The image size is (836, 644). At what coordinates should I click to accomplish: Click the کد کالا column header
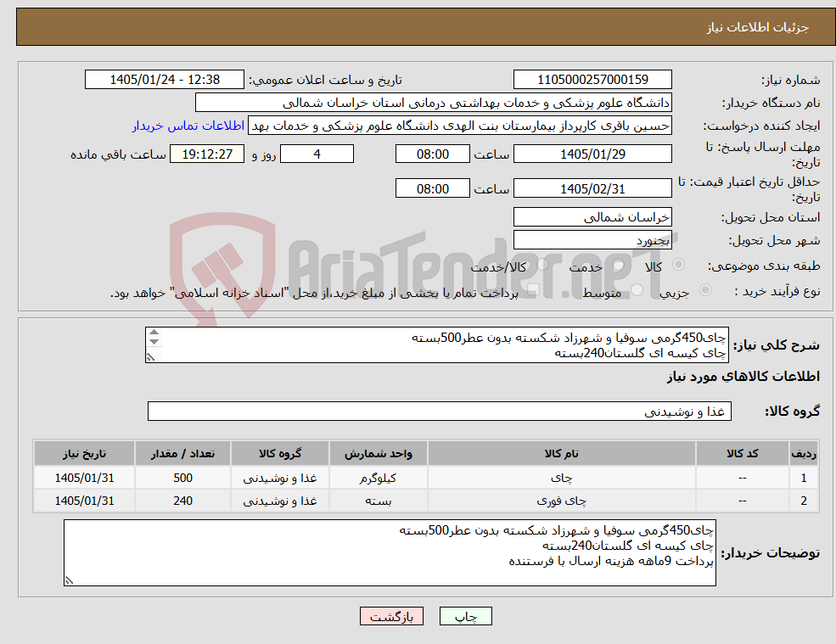click(x=742, y=454)
